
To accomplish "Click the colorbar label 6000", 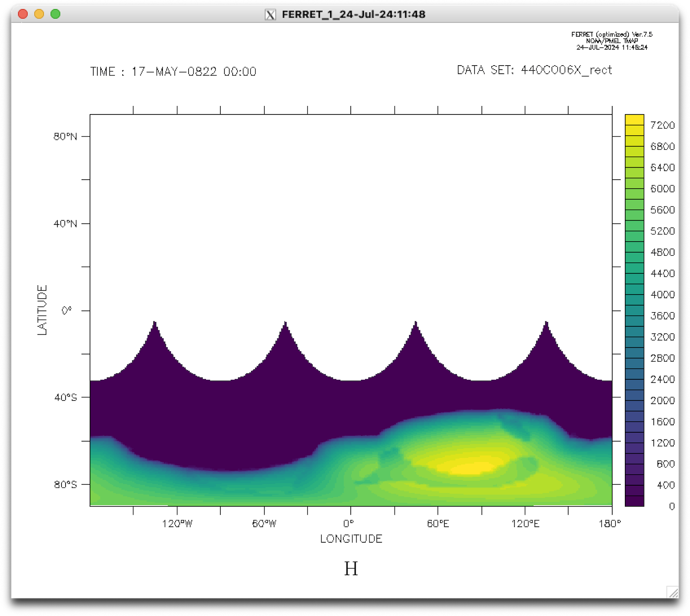I will click(662, 189).
